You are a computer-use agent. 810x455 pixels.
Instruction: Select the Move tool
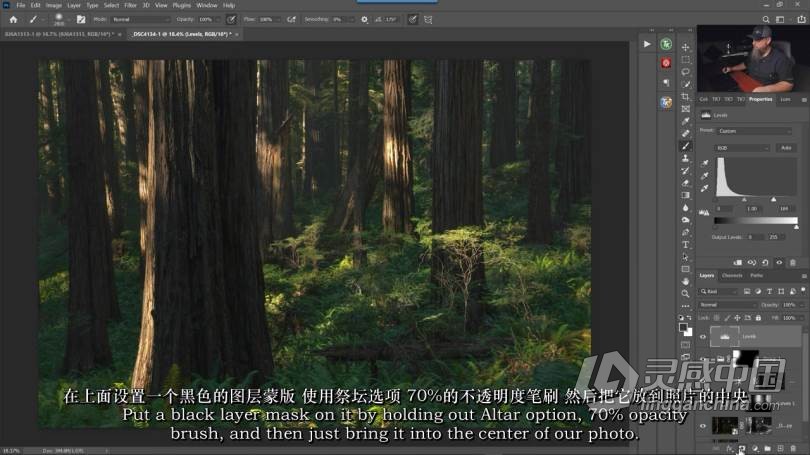click(685, 47)
